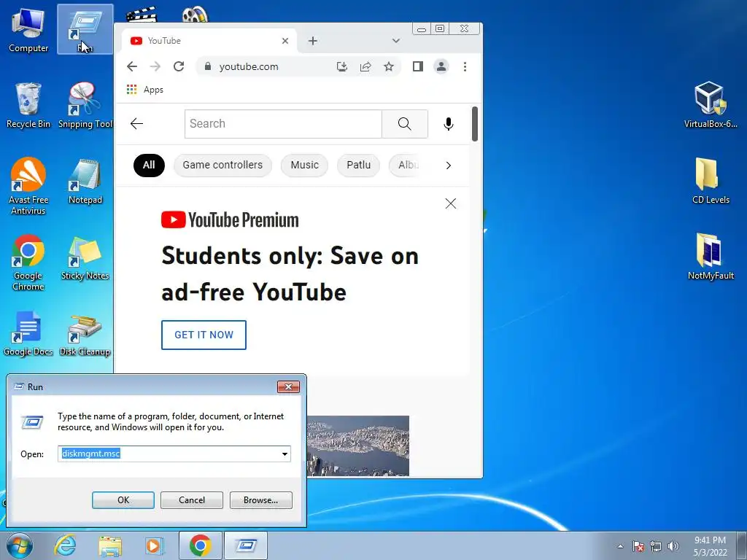Select Game controllers chip
The image size is (747, 560).
[x=222, y=166]
